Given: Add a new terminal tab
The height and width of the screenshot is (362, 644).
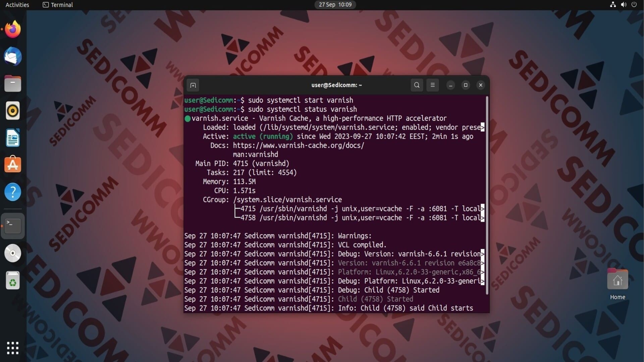Looking at the screenshot, I should tap(193, 85).
